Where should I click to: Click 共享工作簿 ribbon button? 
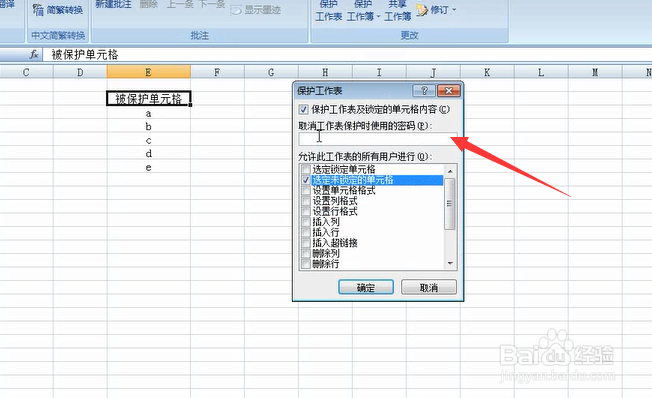point(398,10)
